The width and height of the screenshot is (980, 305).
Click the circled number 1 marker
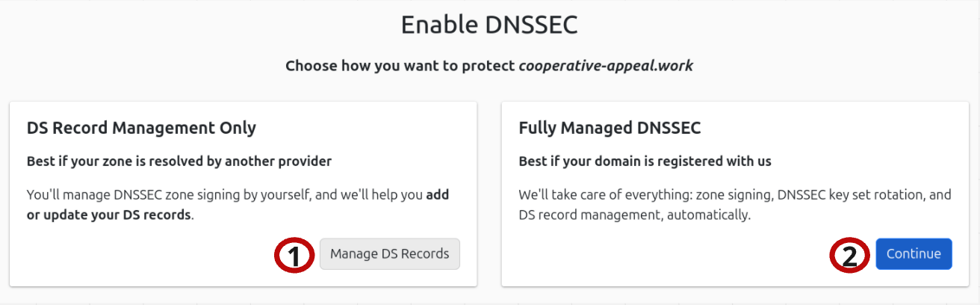point(294,256)
